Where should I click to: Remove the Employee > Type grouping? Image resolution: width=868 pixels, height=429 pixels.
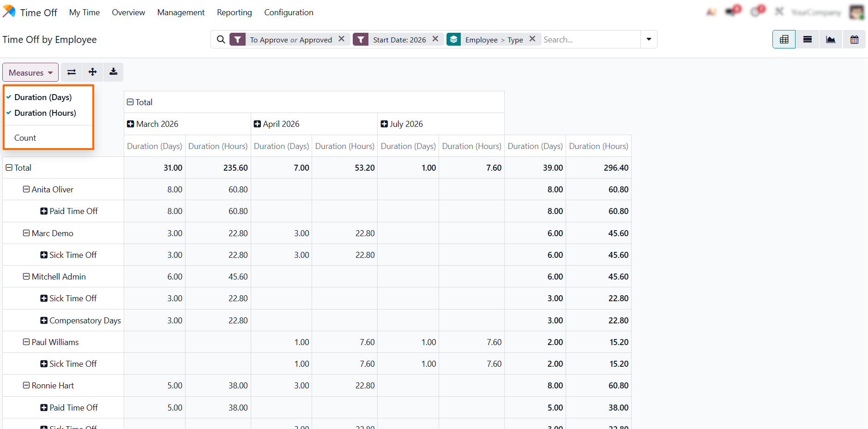pos(532,39)
